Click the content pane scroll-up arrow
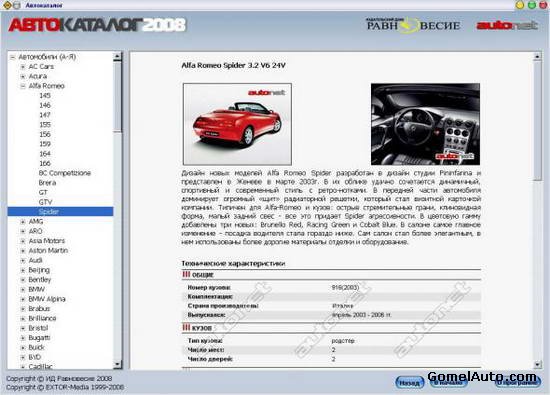This screenshot has height=395, width=550. tap(537, 56)
